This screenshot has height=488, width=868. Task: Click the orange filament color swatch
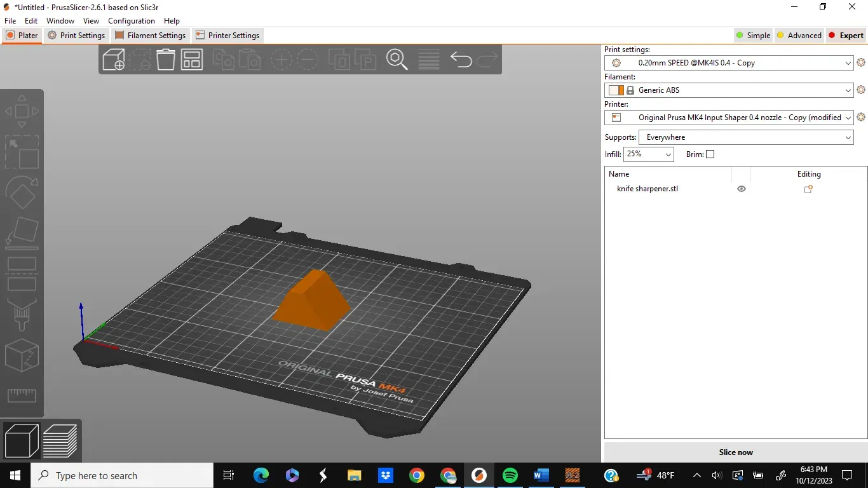pos(620,90)
